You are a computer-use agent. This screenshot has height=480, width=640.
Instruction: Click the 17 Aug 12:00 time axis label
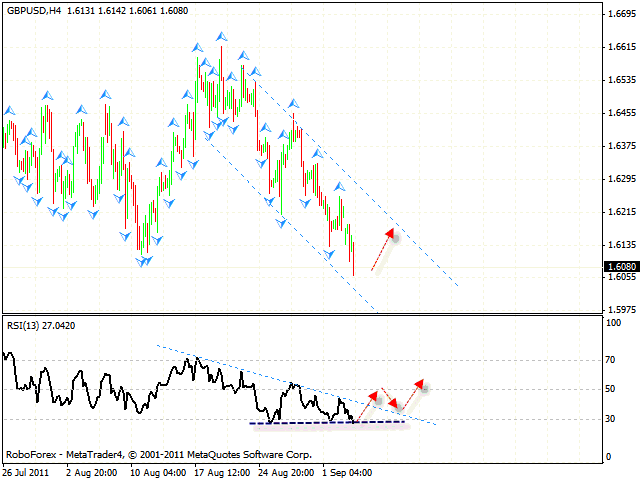pos(222,473)
